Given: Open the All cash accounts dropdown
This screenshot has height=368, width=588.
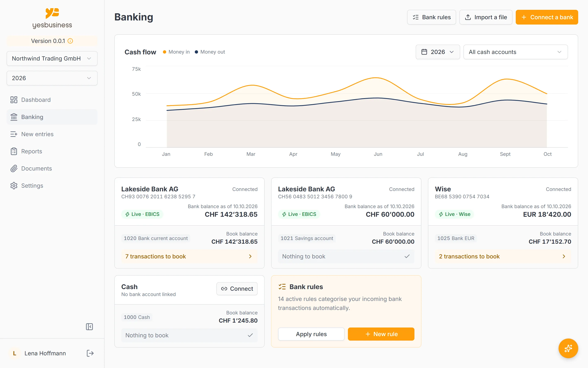Looking at the screenshot, I should pos(516,52).
